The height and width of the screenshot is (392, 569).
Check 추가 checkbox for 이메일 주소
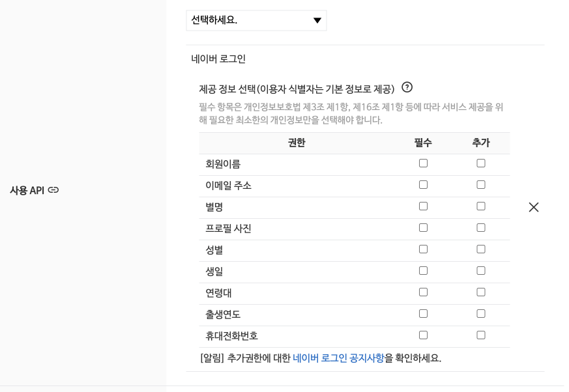pyautogui.click(x=481, y=184)
